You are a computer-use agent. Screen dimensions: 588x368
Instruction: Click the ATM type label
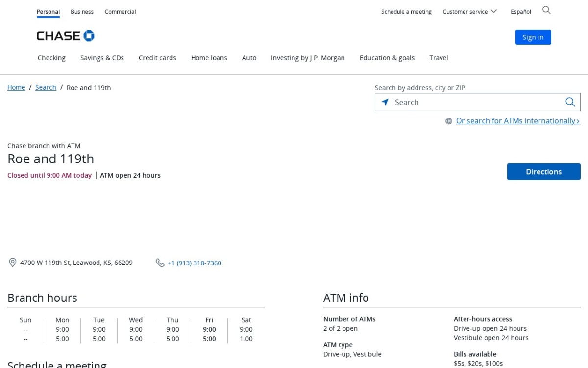click(x=338, y=345)
